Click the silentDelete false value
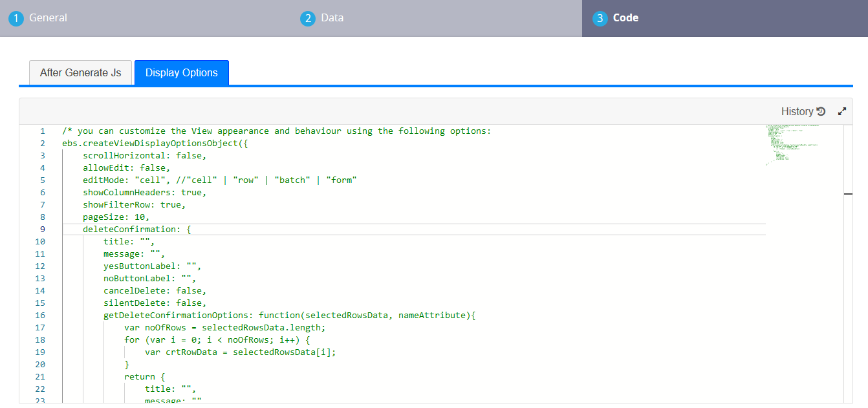 191,303
